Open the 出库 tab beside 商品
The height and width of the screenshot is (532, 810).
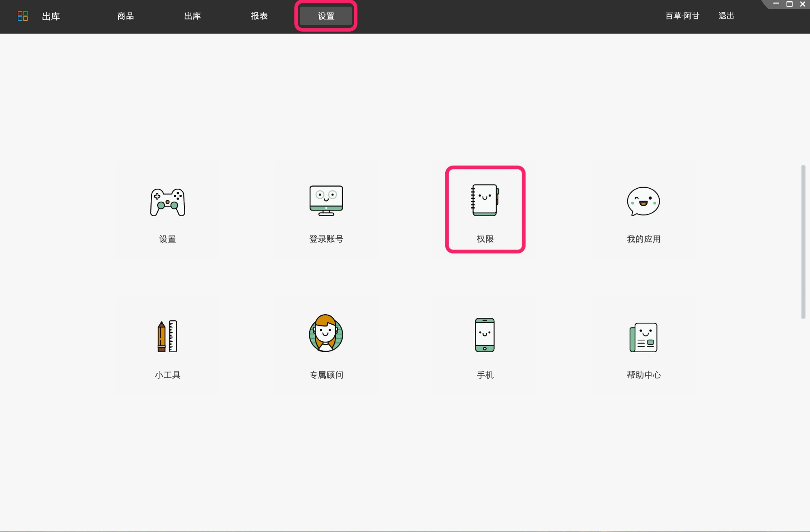(192, 16)
